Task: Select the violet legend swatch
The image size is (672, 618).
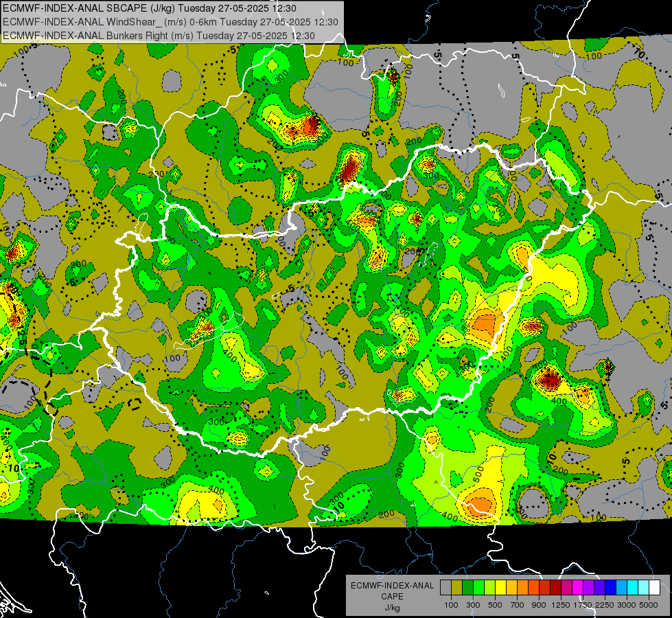Action: click(599, 588)
